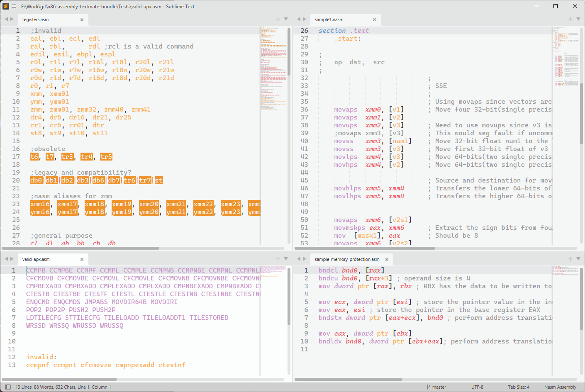Open the hamburger main menu
The width and height of the screenshot is (585, 392).
point(14,6)
